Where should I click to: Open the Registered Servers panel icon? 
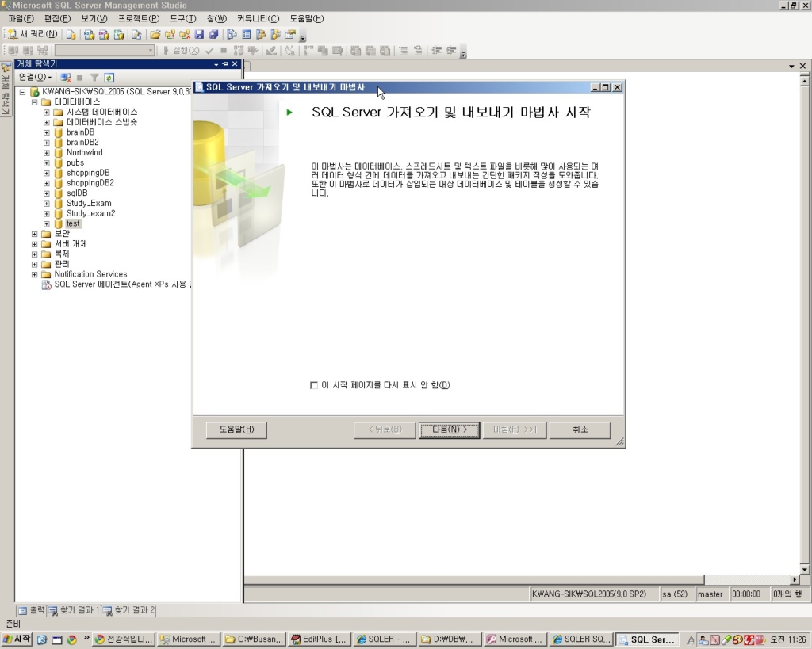click(x=232, y=35)
